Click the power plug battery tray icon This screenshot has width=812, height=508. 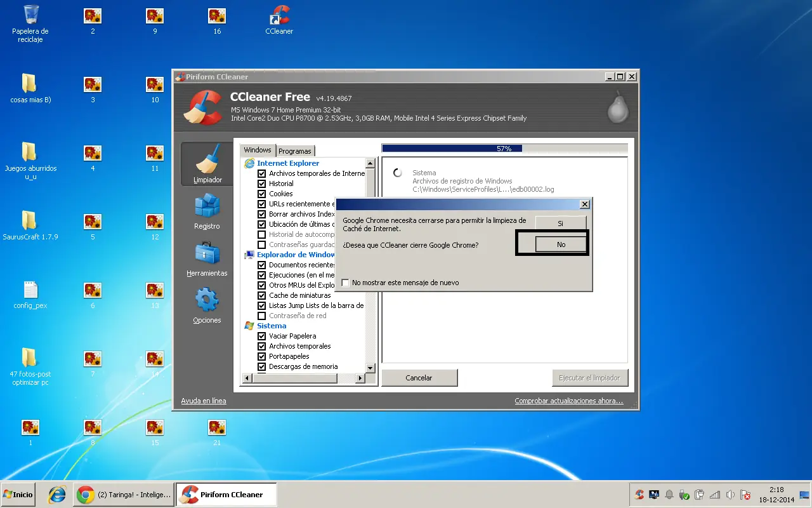click(700, 495)
